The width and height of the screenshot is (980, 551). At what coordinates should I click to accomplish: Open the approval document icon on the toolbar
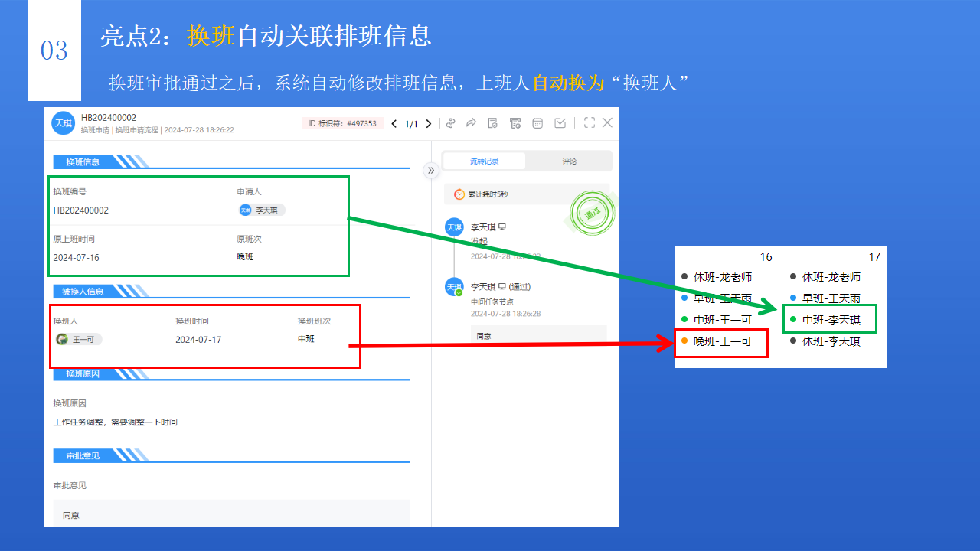click(x=492, y=122)
